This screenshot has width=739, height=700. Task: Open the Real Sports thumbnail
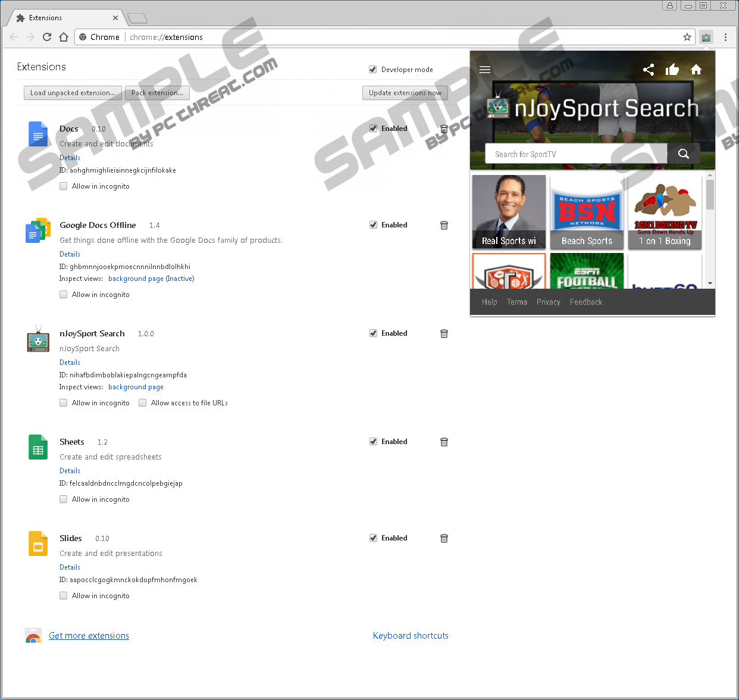(x=509, y=211)
